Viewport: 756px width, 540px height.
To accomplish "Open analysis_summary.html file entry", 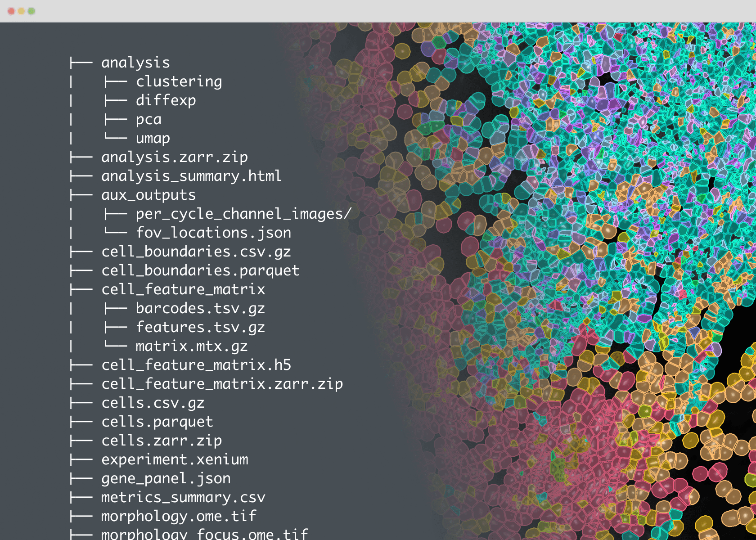I will [x=191, y=176].
